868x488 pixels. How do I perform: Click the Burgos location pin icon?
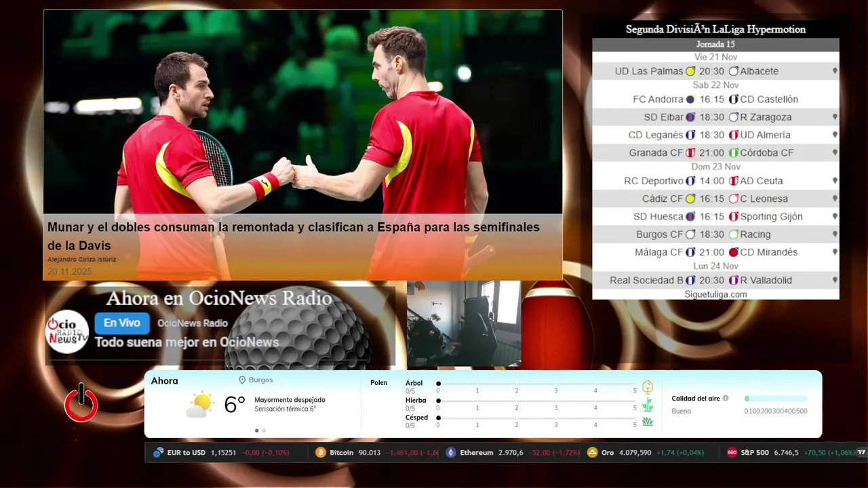(x=242, y=380)
